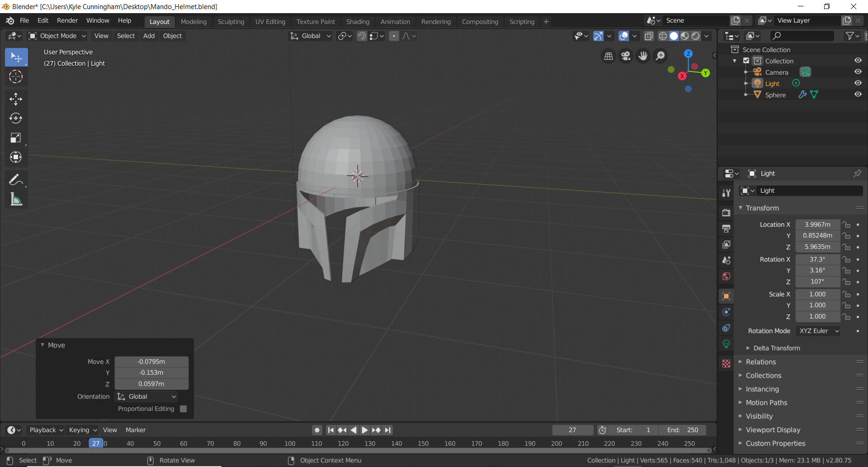Jump to the end of the timeline

(x=388, y=430)
